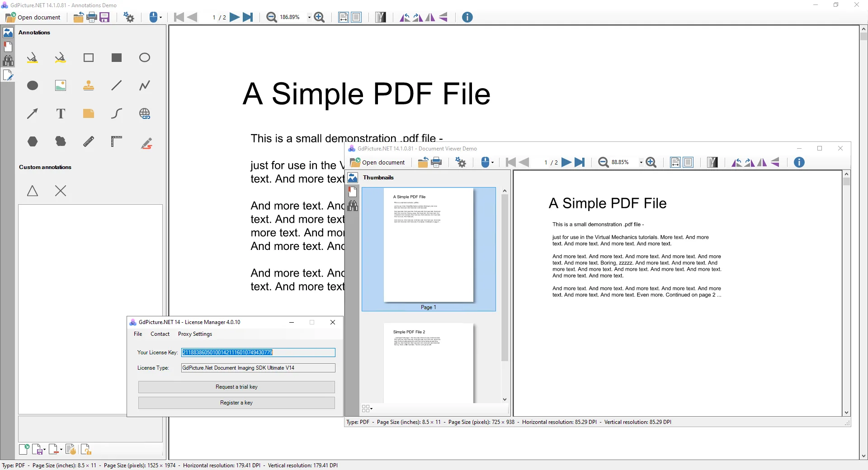The image size is (868, 470).
Task: Select the Page 1 thumbnail
Action: pyautogui.click(x=429, y=249)
